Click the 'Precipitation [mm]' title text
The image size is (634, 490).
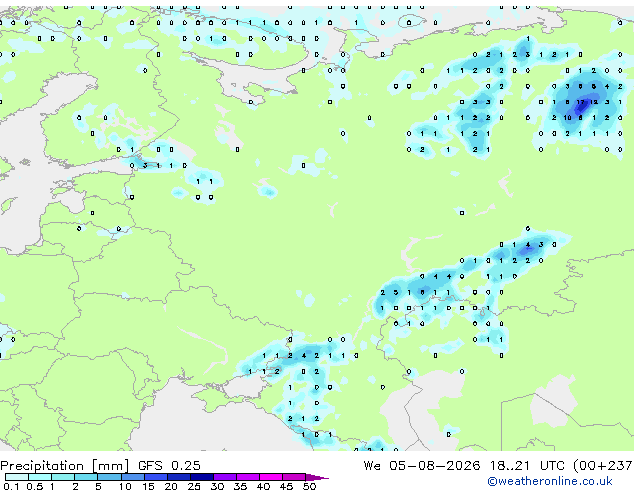65,466
